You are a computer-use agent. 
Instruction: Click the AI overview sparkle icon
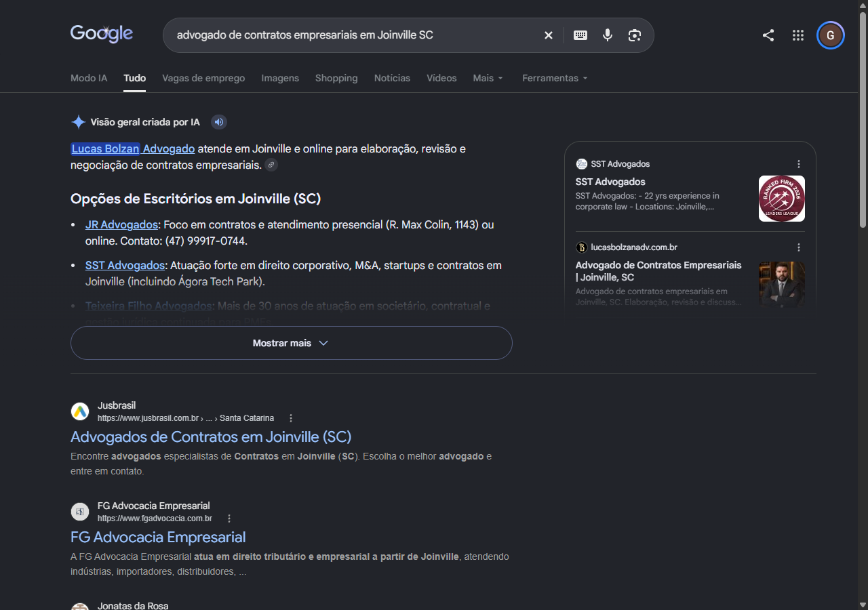(x=79, y=122)
